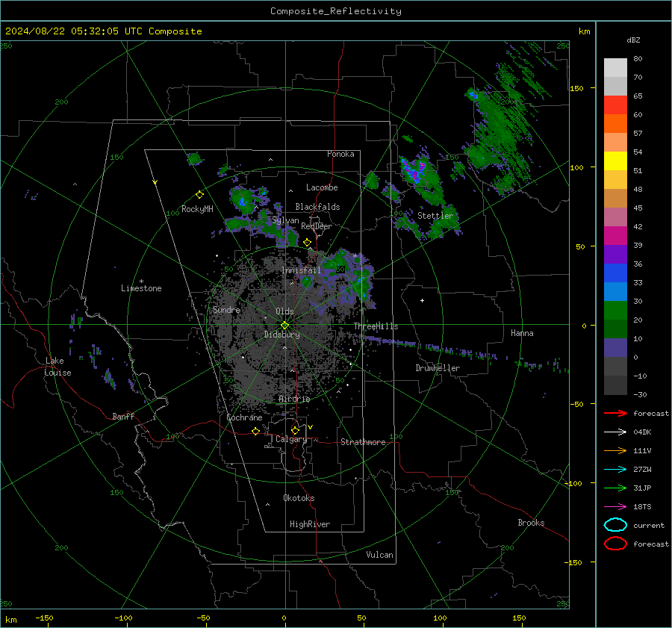Click the 'Hanna' map label
672x628 pixels.
522,333
